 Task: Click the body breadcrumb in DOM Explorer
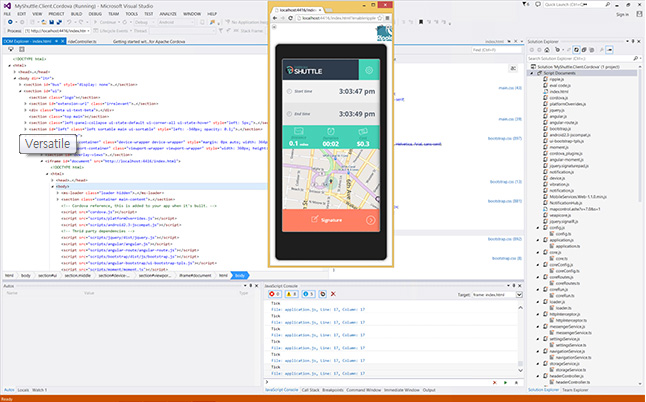pos(240,276)
